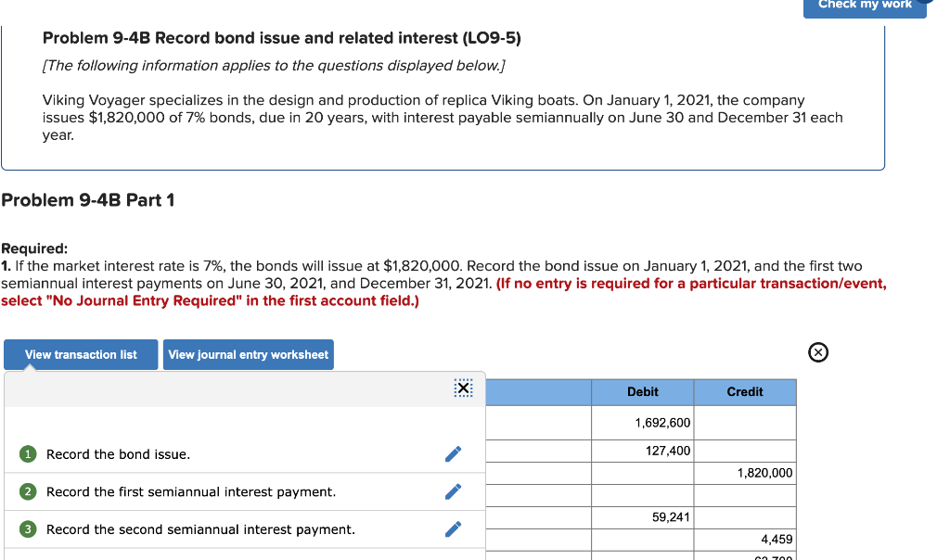Select the credit cell showing 4,459
This screenshot has height=560, width=950.
click(x=744, y=539)
